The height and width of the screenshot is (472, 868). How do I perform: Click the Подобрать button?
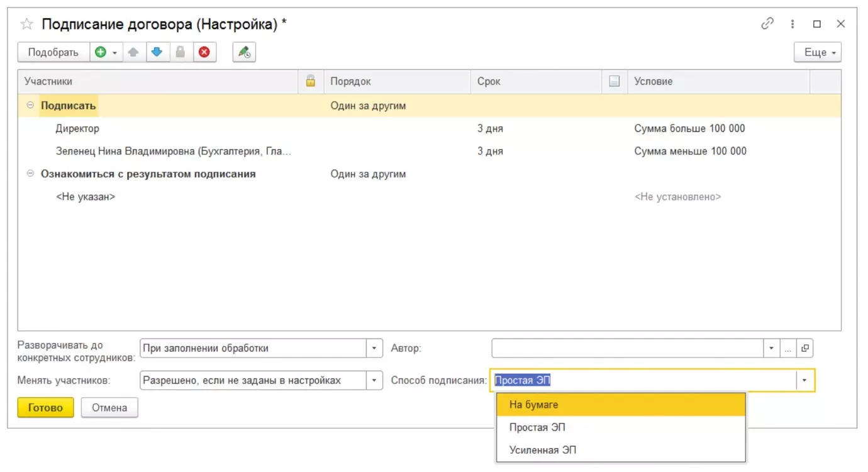[x=53, y=52]
